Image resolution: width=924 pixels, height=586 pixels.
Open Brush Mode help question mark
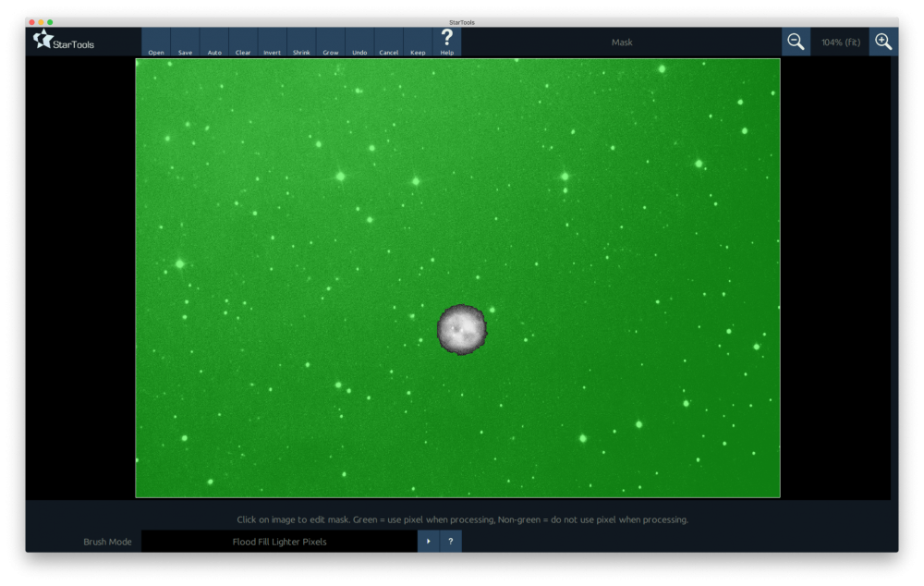pos(450,542)
